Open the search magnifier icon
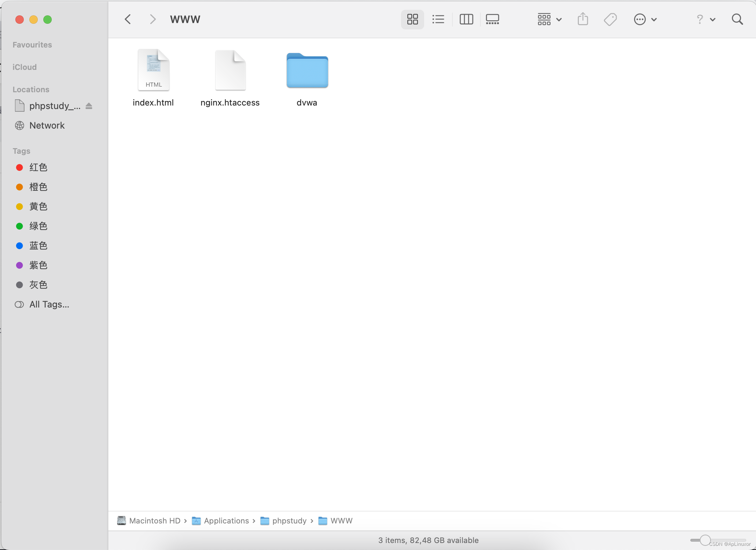This screenshot has height=550, width=756. point(737,19)
